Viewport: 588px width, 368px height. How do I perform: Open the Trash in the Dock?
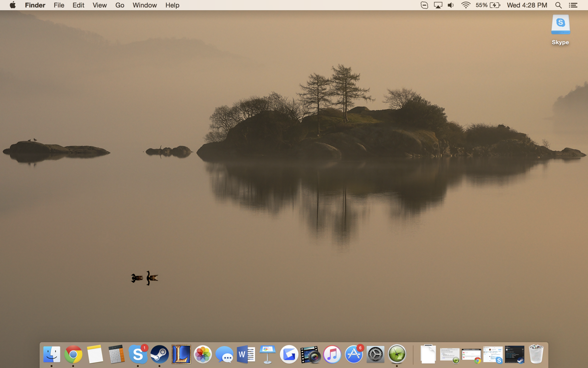pos(536,355)
